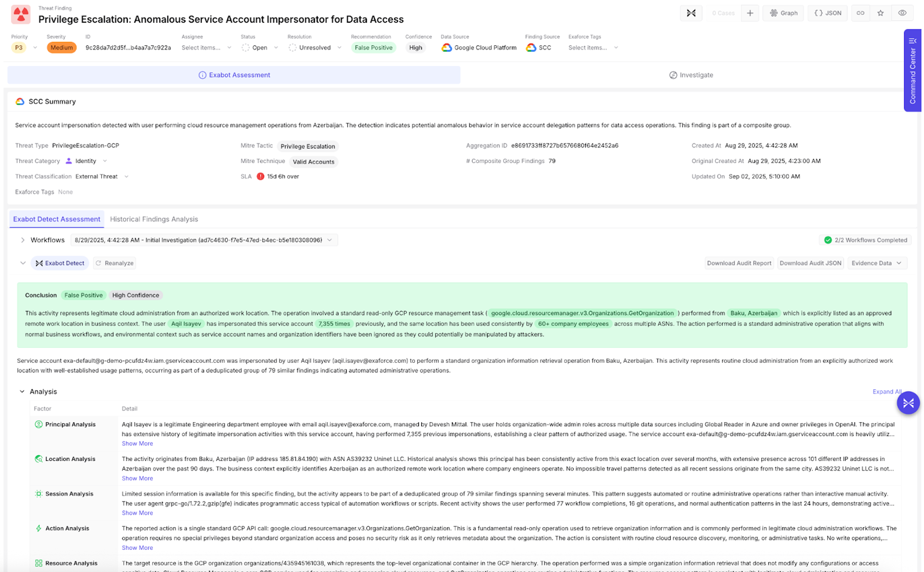This screenshot has width=924, height=572.
Task: Click the GetOrganization API highlighted tag
Action: 582,313
